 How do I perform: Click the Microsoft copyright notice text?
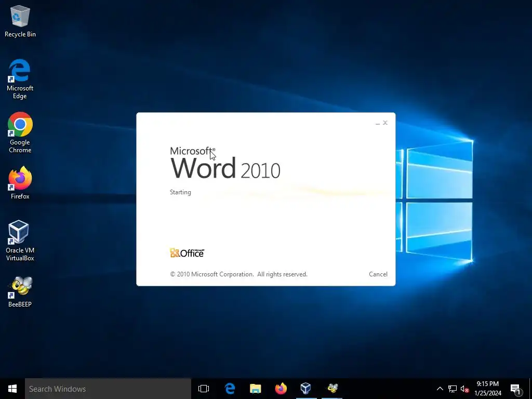tap(238, 274)
